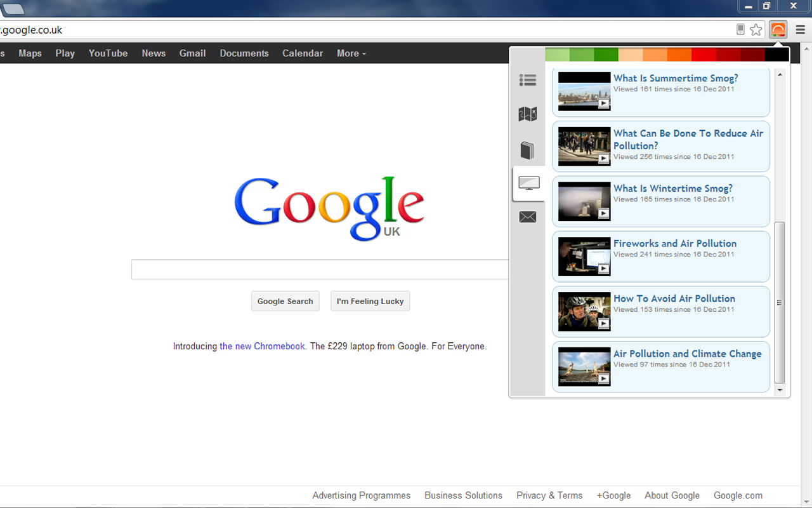
Task: Open 'What Is Wintertime Smog?' title link
Action: [673, 189]
